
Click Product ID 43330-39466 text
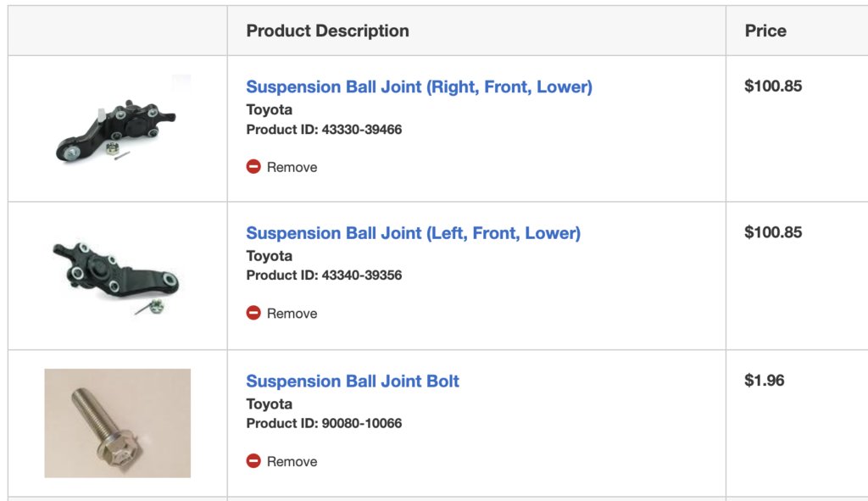[x=324, y=130]
